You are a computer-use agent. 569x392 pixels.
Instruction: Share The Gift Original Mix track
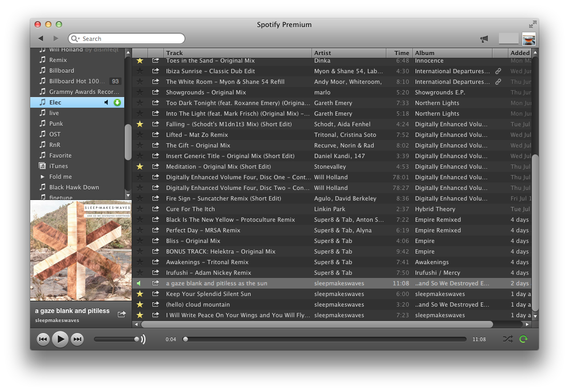(156, 145)
